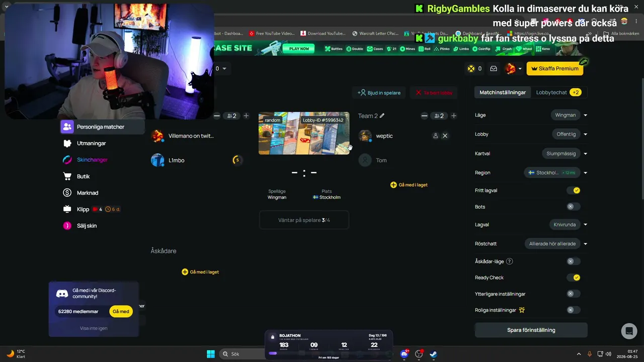The image size is (644, 362).
Task: Expand the profile avatar dropdown in the header
Action: (514, 69)
